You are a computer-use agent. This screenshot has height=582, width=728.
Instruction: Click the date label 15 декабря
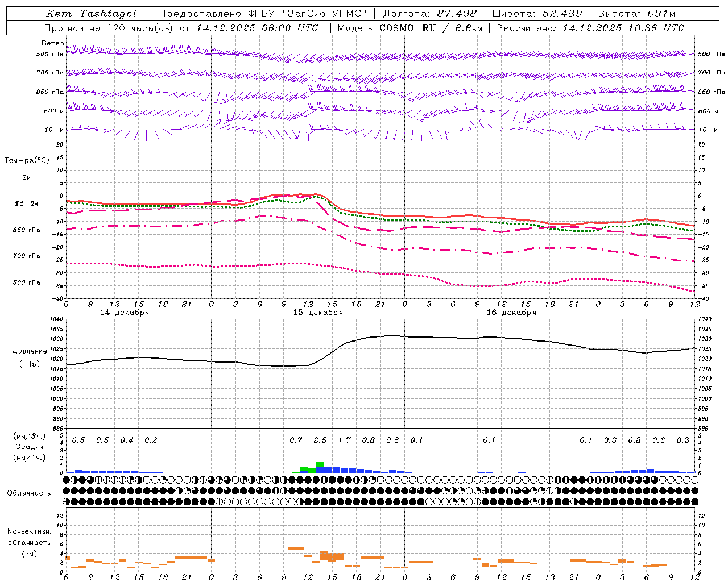[318, 313]
